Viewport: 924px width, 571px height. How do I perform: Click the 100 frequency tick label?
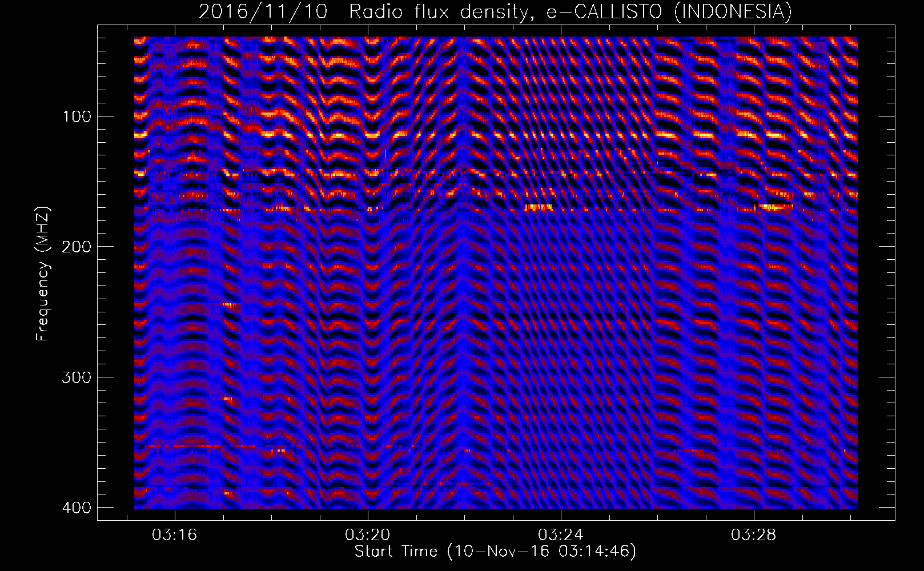(77, 116)
